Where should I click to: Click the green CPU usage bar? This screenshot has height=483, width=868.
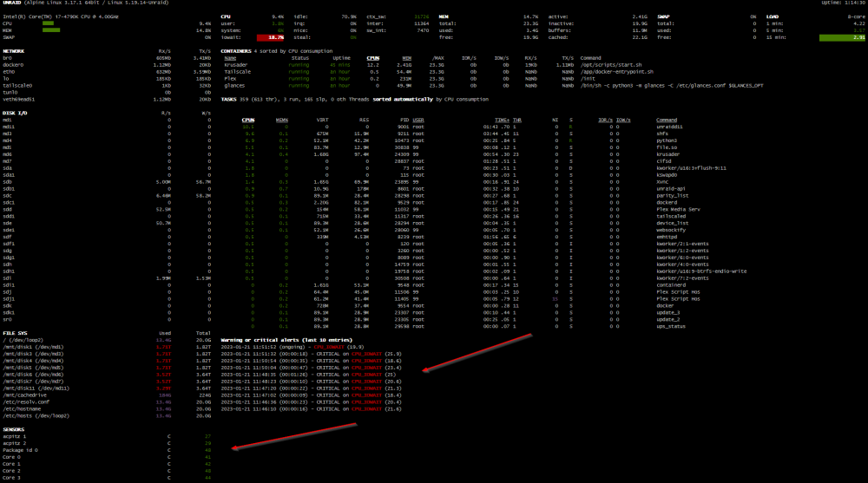click(x=48, y=23)
